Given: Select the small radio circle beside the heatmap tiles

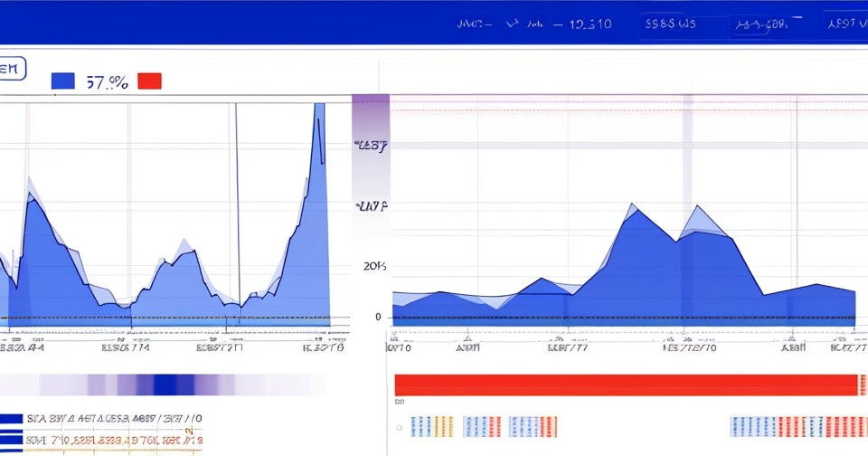Looking at the screenshot, I should pyautogui.click(x=399, y=428).
